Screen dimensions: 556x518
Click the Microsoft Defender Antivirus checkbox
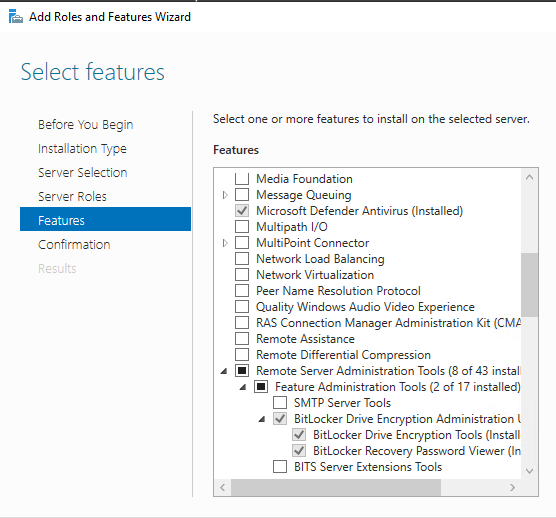point(242,211)
